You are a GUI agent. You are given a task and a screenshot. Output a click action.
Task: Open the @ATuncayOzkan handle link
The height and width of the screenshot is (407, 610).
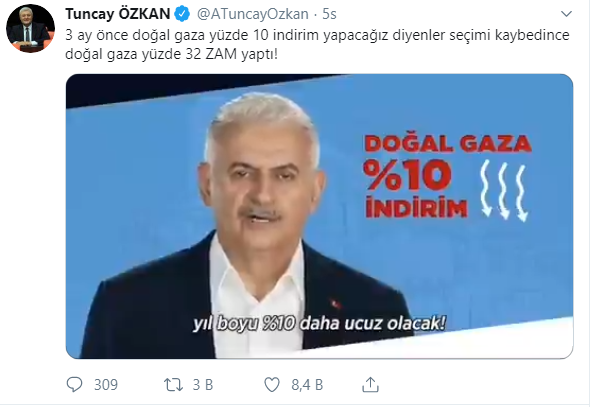pyautogui.click(x=253, y=14)
